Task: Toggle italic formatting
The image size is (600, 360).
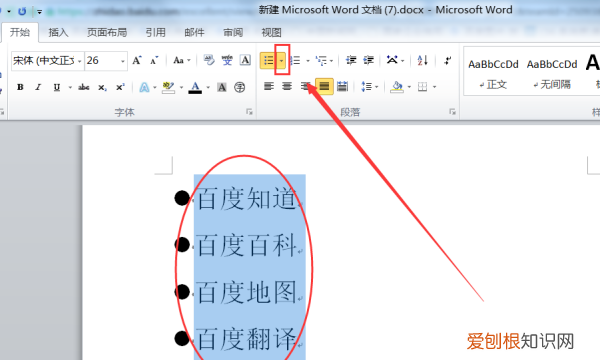Action: coord(38,87)
